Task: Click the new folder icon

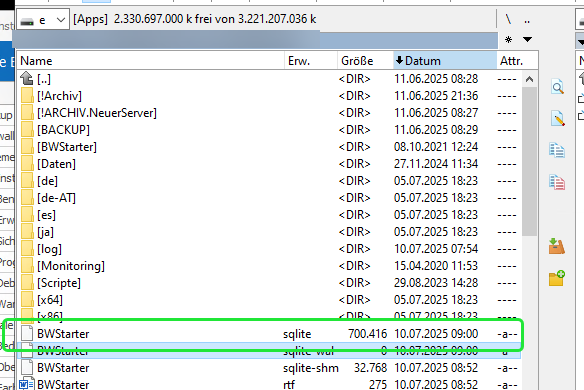Action: coord(557,278)
